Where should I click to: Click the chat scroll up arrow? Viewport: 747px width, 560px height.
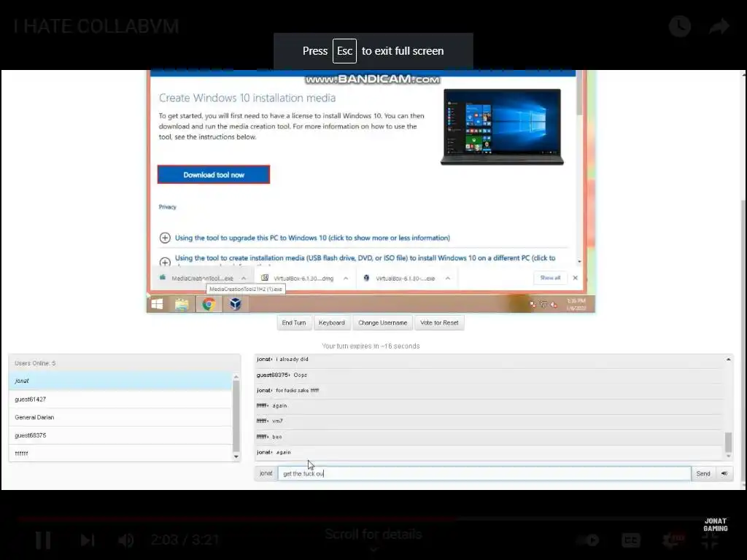pos(729,359)
